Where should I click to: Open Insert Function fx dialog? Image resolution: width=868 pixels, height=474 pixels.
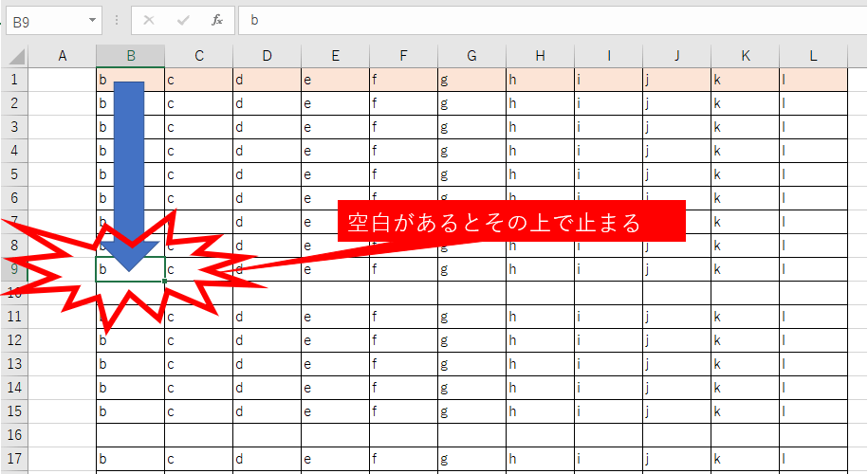217,20
